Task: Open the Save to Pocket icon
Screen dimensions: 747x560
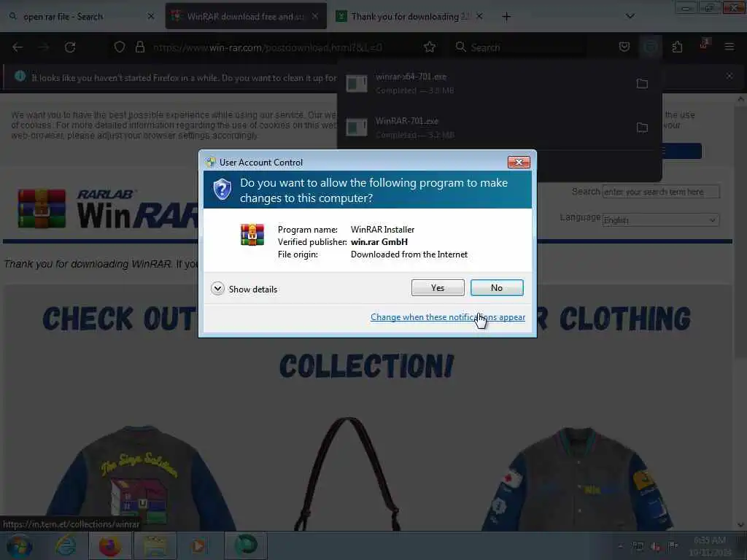Action: point(624,47)
